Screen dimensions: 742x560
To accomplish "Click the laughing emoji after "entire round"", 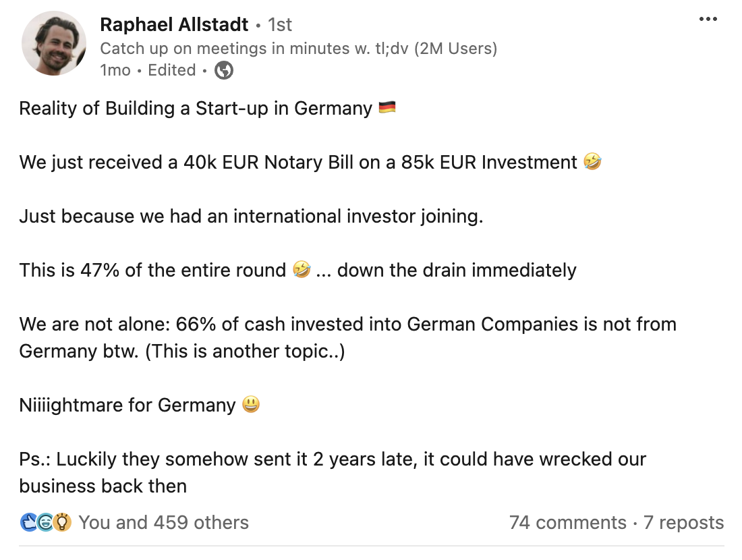I will [302, 271].
